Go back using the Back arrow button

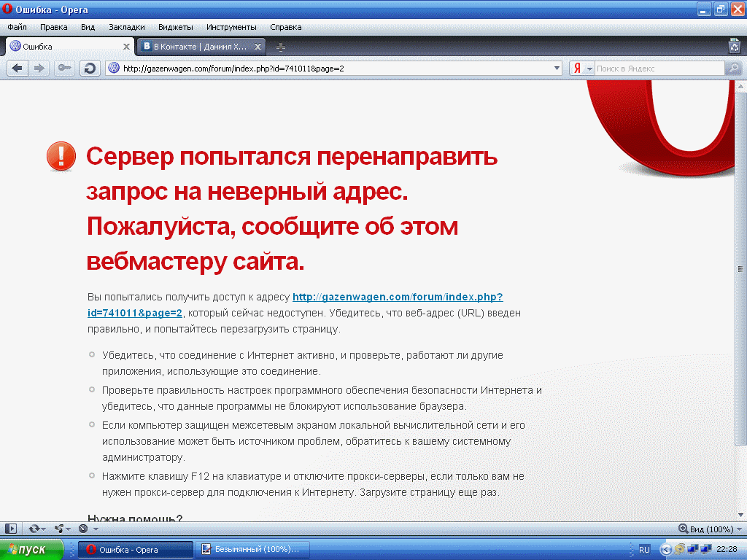tap(18, 69)
